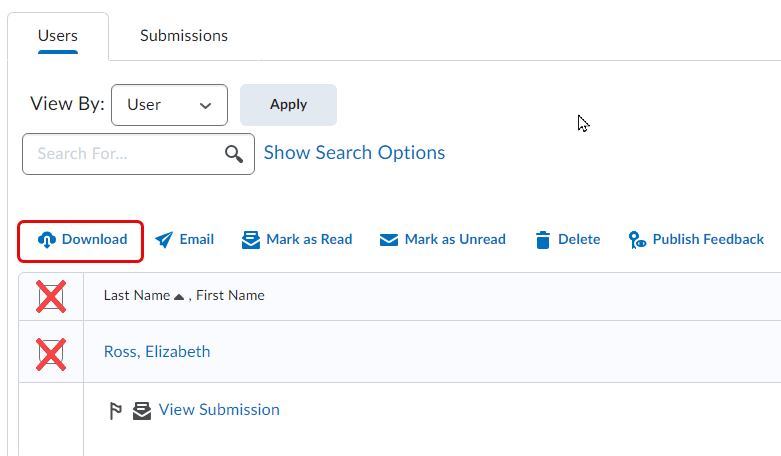Click the Mark as Read icon
Screen dimensions: 781x456
tap(251, 240)
